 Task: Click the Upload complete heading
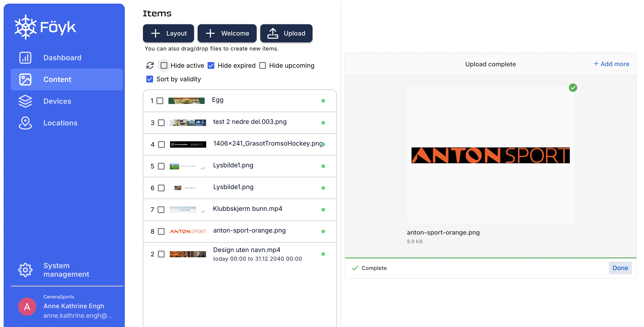click(x=490, y=64)
